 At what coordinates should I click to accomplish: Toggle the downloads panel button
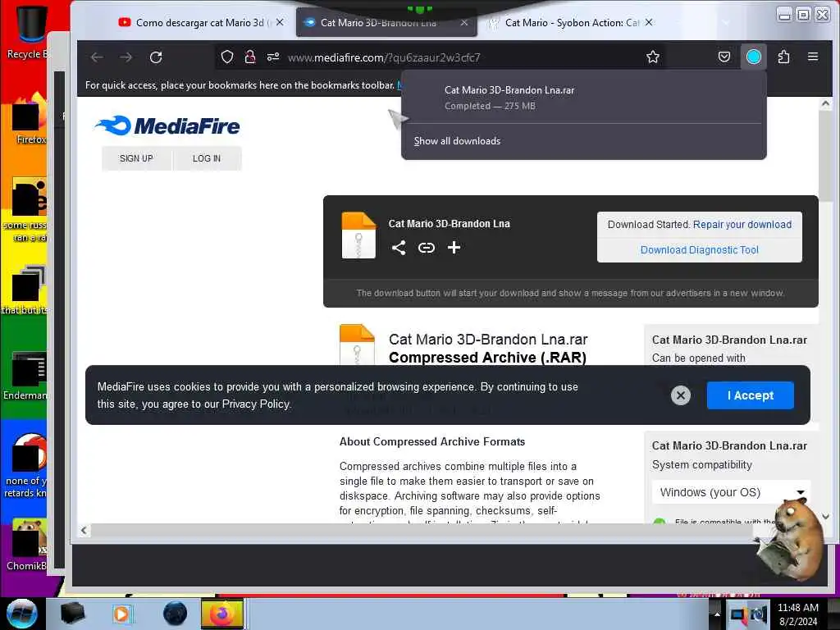pyautogui.click(x=753, y=57)
